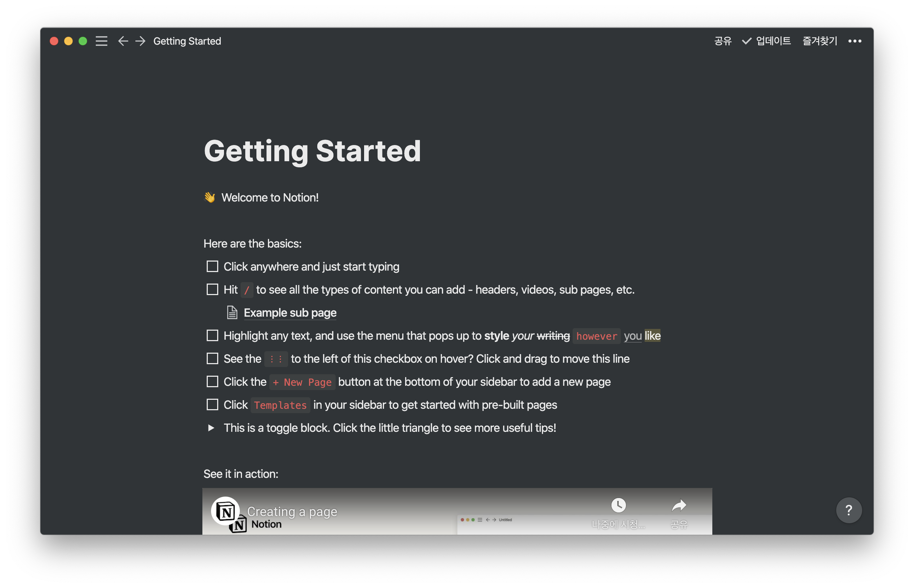Open the sidebar hamburger menu icon
Image resolution: width=914 pixels, height=588 pixels.
[101, 41]
